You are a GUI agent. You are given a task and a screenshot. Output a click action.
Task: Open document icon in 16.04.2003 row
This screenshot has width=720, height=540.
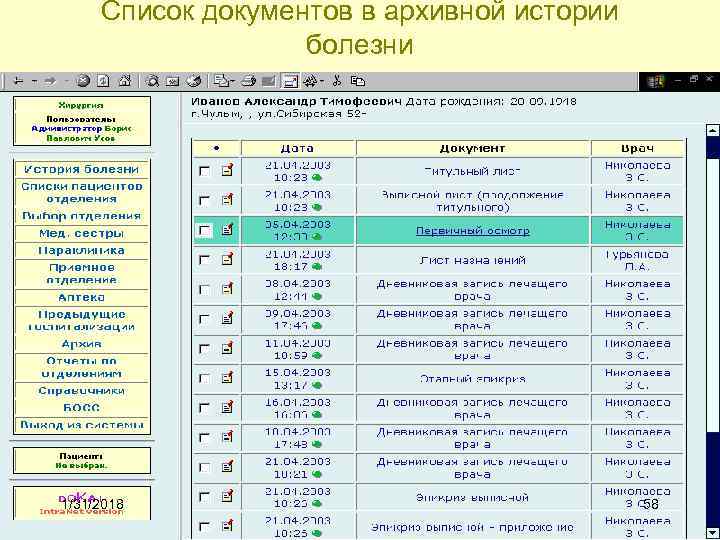point(227,407)
